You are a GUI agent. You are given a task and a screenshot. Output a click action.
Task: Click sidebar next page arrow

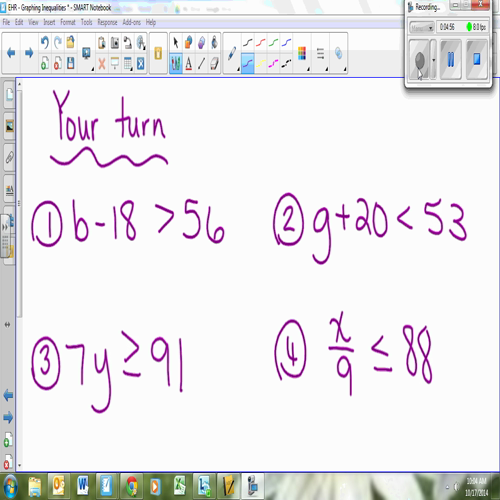pos(8,417)
